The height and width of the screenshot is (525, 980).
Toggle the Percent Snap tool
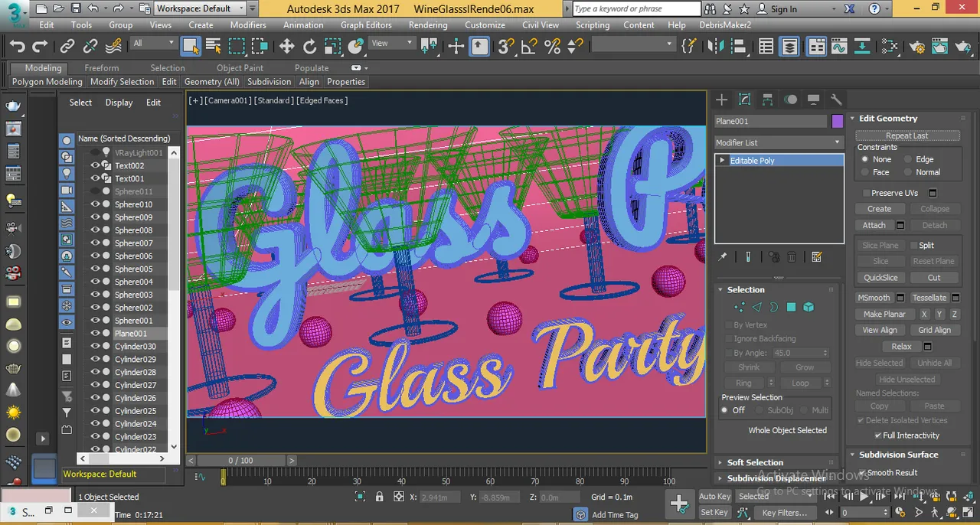tap(552, 47)
